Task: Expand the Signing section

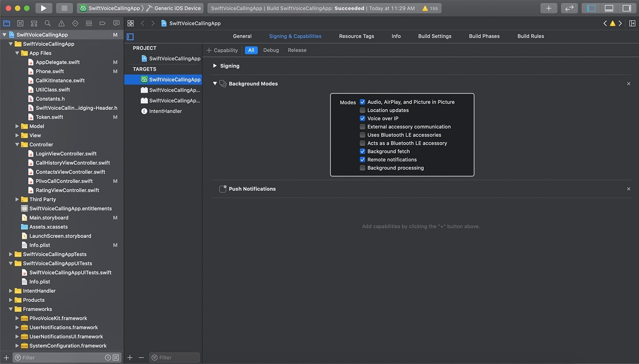Action: pyautogui.click(x=215, y=66)
